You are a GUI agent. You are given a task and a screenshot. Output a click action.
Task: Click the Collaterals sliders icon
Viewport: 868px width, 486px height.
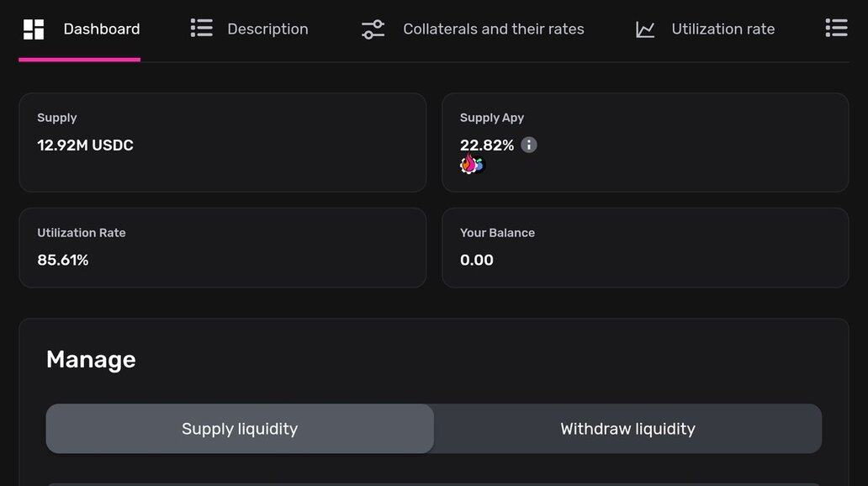point(373,29)
